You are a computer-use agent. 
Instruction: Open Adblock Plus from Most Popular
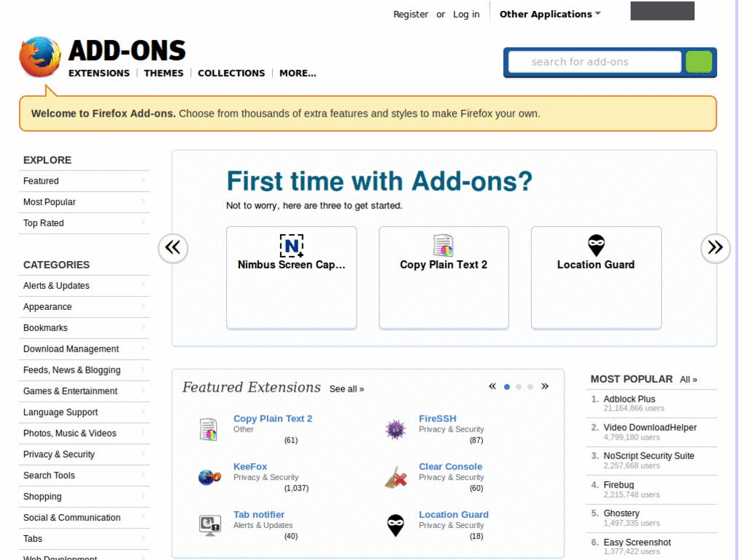click(x=629, y=399)
